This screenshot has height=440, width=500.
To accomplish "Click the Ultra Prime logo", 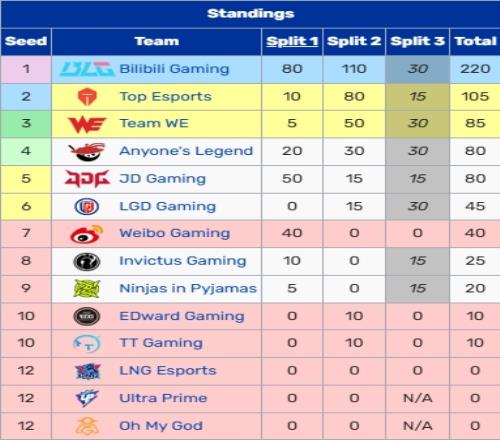I will point(87,398).
